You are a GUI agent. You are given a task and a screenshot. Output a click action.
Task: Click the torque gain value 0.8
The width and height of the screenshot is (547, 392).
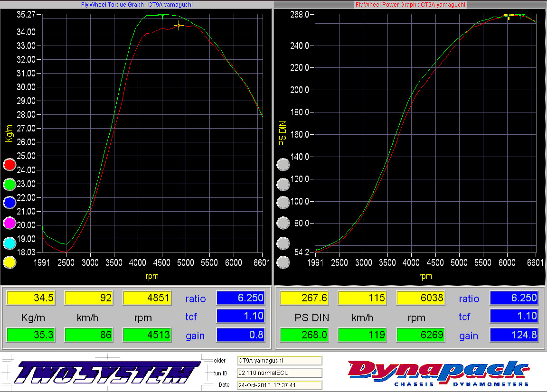[x=241, y=335]
